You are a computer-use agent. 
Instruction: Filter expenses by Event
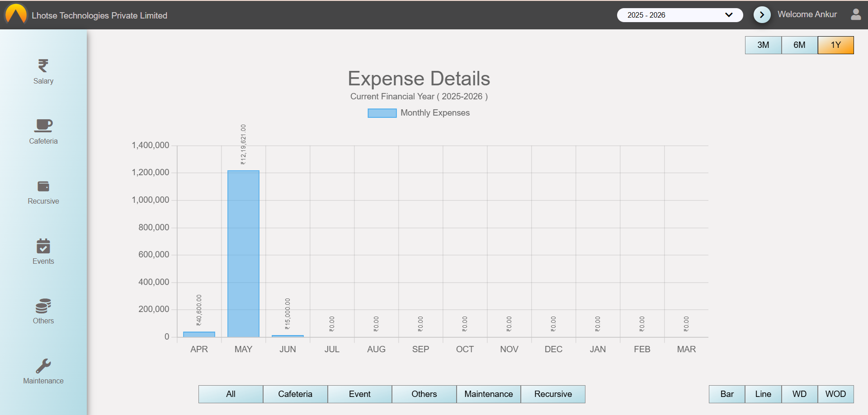point(360,394)
